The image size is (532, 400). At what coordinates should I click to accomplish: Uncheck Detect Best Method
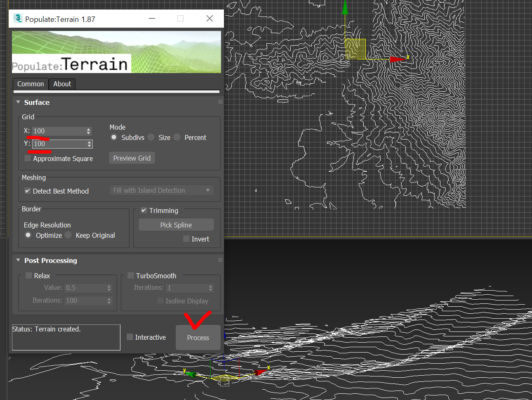28,191
